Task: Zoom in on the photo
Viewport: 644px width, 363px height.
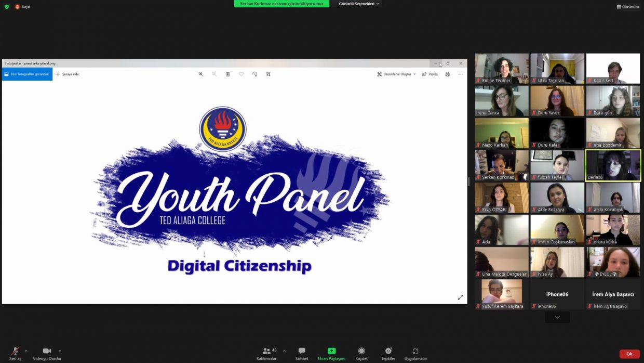Action: tap(201, 74)
